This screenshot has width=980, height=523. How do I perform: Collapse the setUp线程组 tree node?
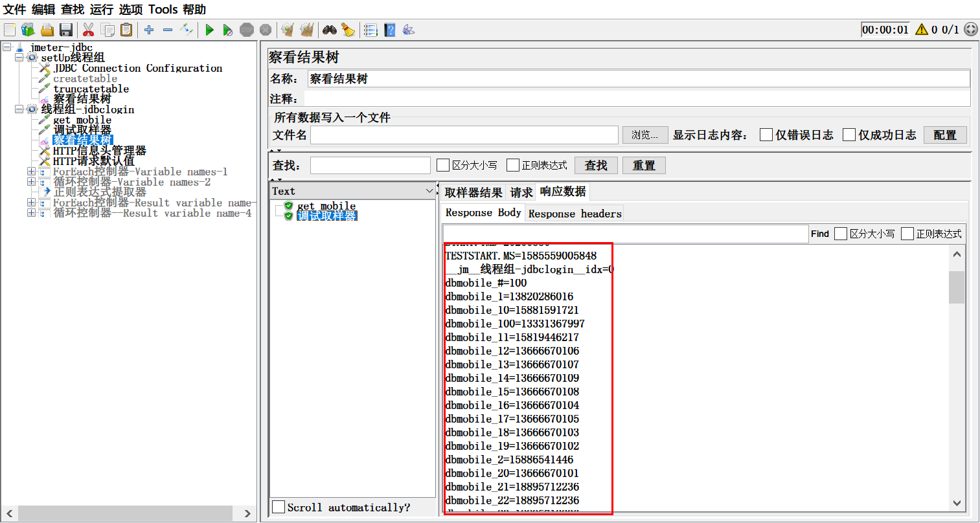(x=19, y=58)
